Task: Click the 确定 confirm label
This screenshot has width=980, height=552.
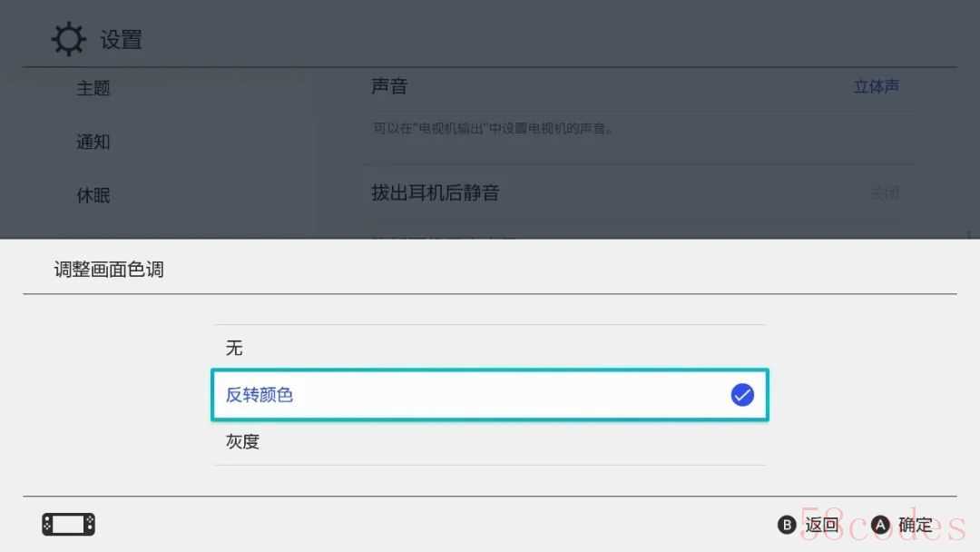Action: point(915,525)
